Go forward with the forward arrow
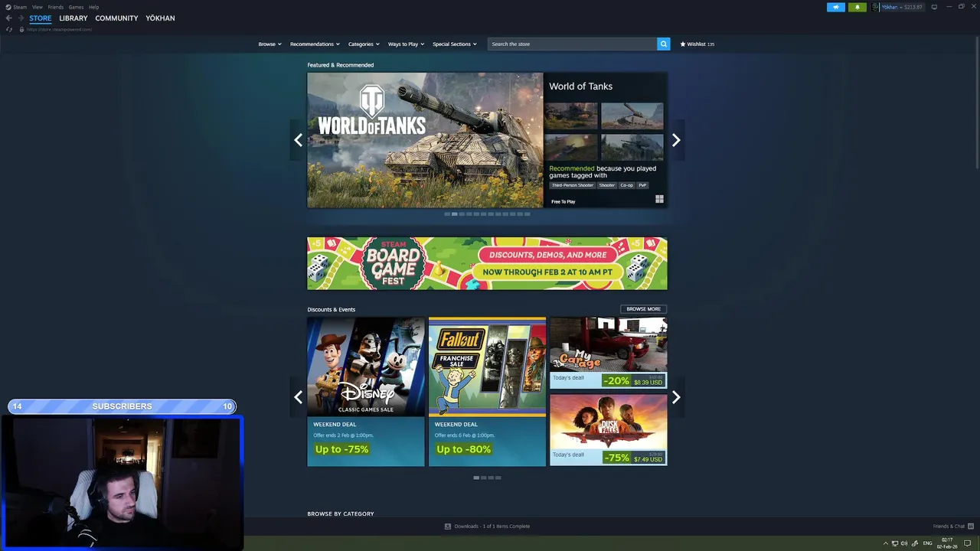Image resolution: width=980 pixels, height=551 pixels. (20, 18)
